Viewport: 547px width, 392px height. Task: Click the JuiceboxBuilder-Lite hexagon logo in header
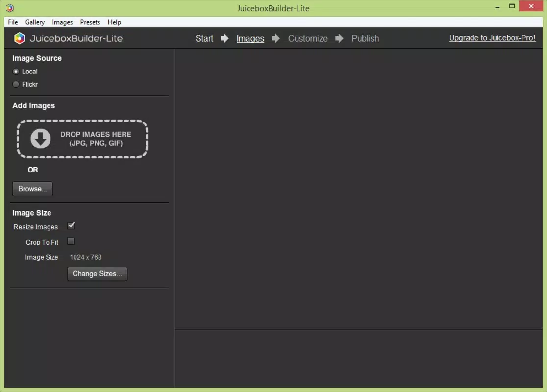click(x=20, y=38)
